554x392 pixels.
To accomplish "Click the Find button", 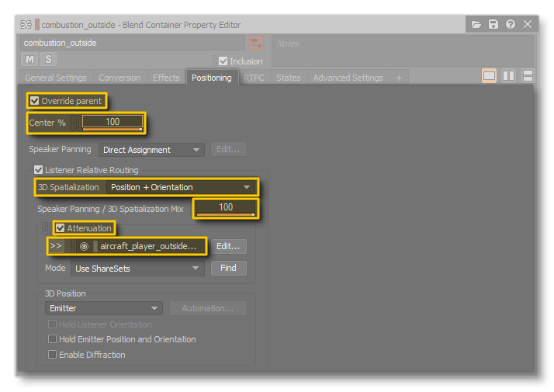I will tap(228, 268).
